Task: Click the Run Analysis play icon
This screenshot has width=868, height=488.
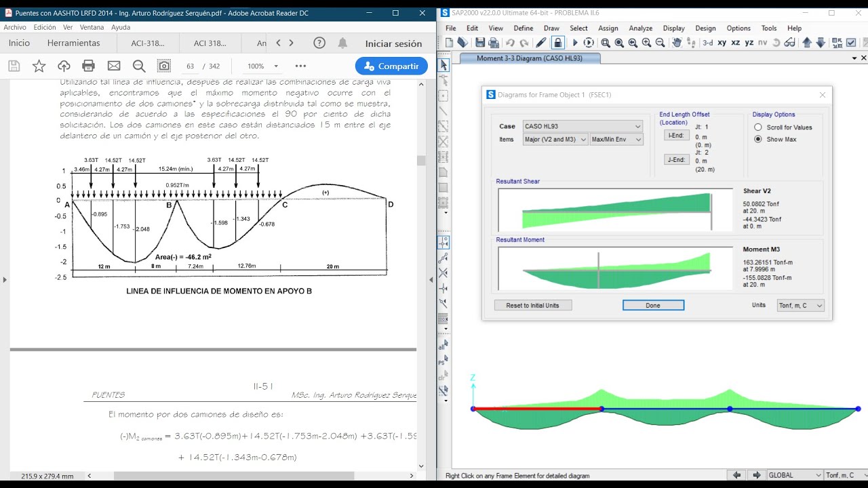Action: click(575, 43)
